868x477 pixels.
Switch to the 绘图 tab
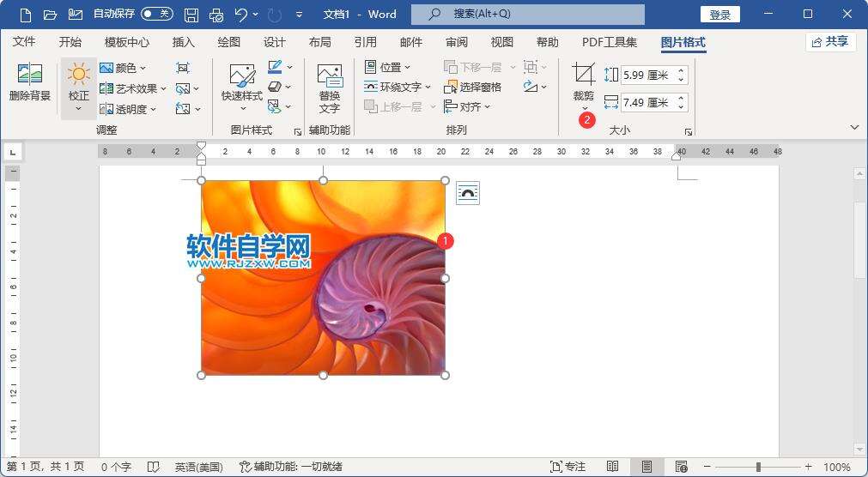coord(228,41)
